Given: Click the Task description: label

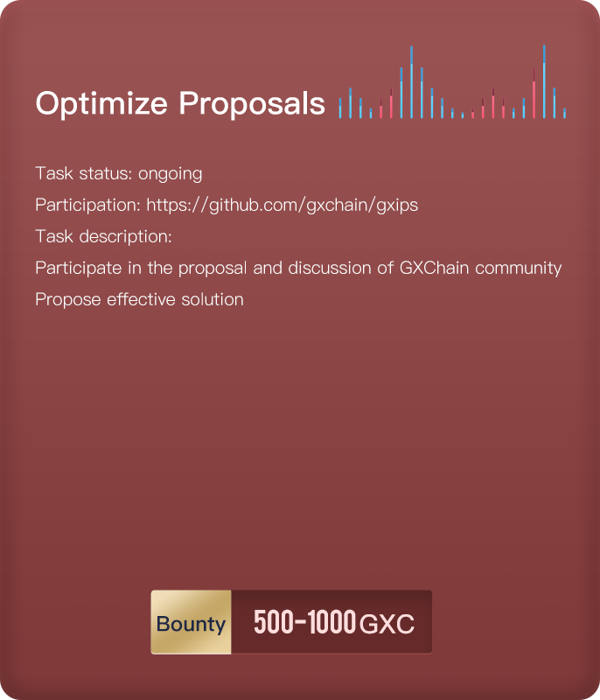Looking at the screenshot, I should click(103, 236).
